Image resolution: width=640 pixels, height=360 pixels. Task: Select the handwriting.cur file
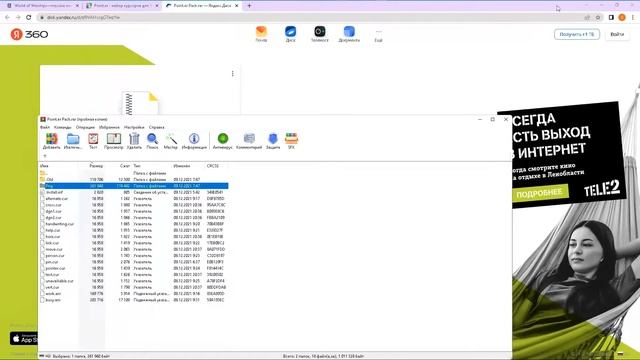pyautogui.click(x=134, y=224)
